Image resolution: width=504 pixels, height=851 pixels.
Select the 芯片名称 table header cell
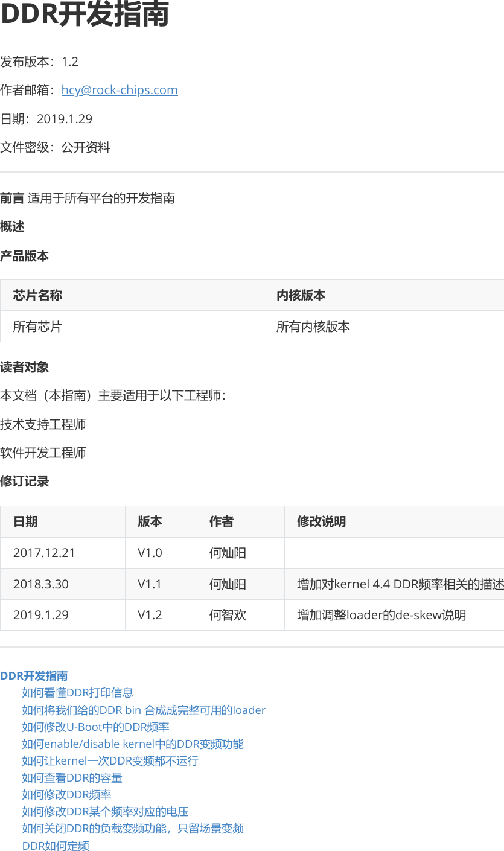pos(36,295)
